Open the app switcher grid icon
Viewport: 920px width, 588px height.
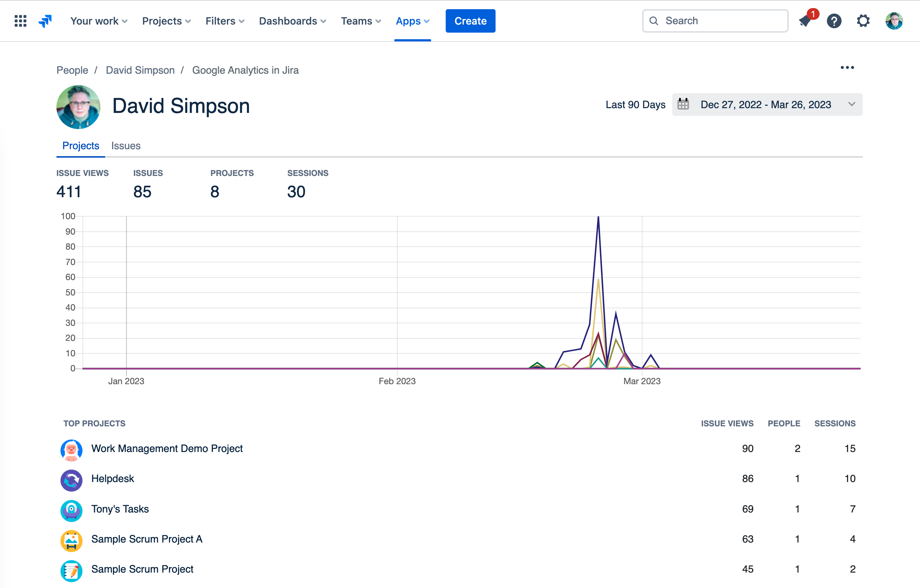(21, 21)
